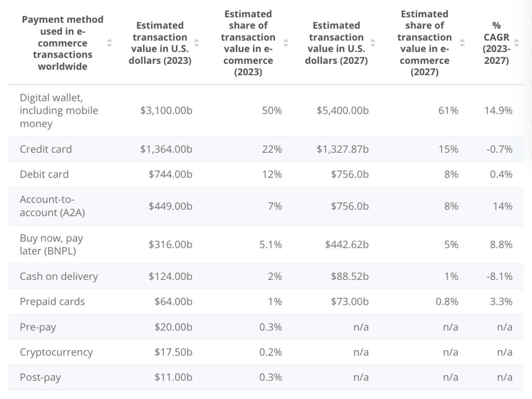This screenshot has height=399, width=532.
Task: Click the '$5,400.00b' value cell
Action: point(342,111)
